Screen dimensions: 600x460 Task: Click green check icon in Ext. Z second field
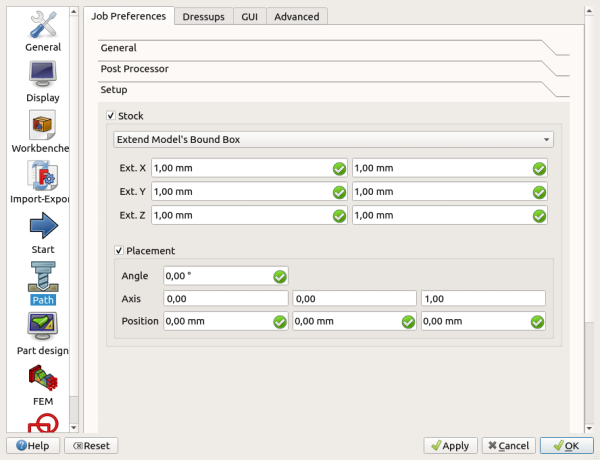539,216
